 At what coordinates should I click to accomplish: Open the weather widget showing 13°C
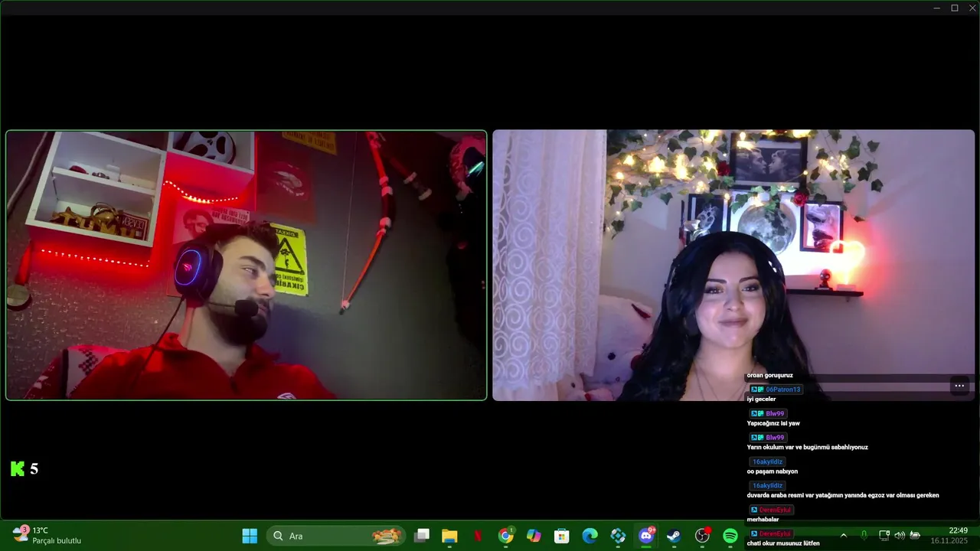47,535
